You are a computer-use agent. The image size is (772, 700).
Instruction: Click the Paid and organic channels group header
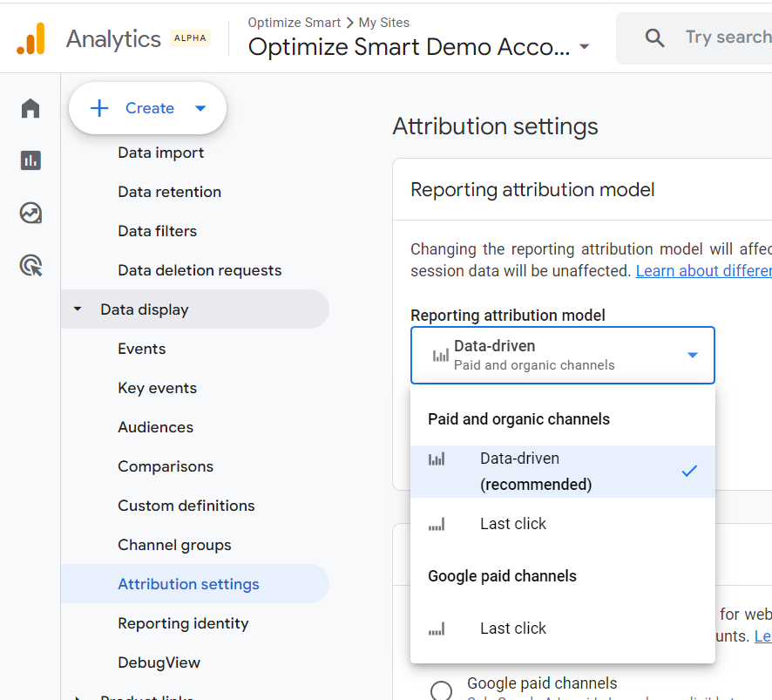coord(518,419)
